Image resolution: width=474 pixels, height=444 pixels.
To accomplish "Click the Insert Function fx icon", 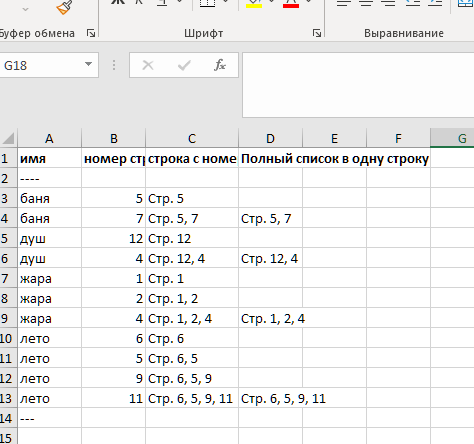I will pos(220,65).
